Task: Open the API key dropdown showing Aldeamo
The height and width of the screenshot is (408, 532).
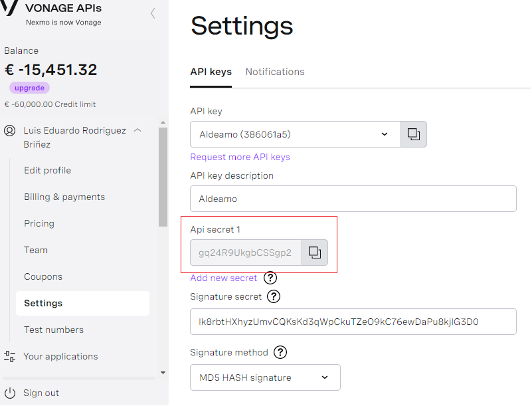Action: (x=296, y=134)
